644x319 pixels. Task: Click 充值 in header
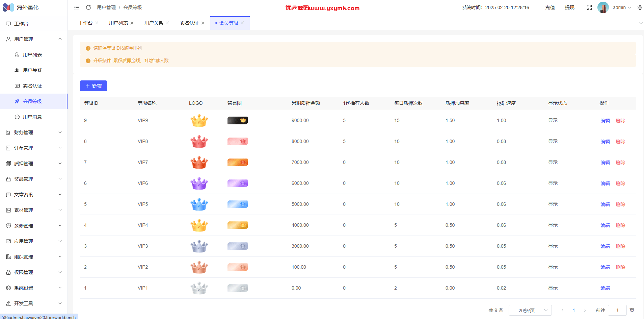click(x=550, y=7)
